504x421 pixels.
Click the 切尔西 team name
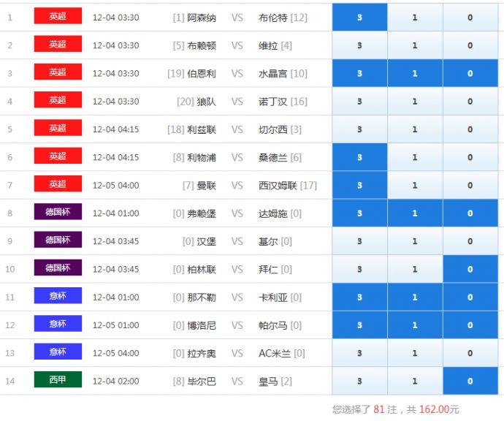point(273,129)
